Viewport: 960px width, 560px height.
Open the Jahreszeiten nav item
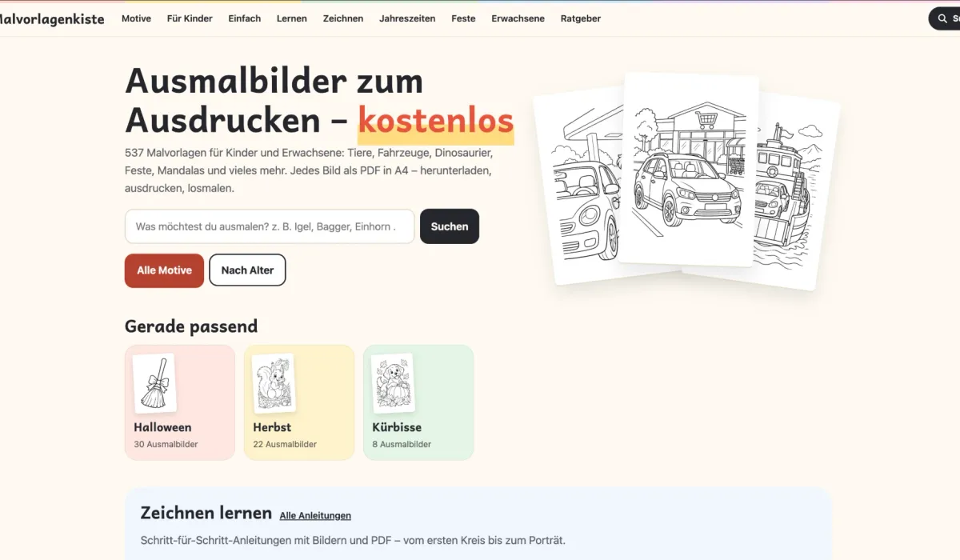407,18
